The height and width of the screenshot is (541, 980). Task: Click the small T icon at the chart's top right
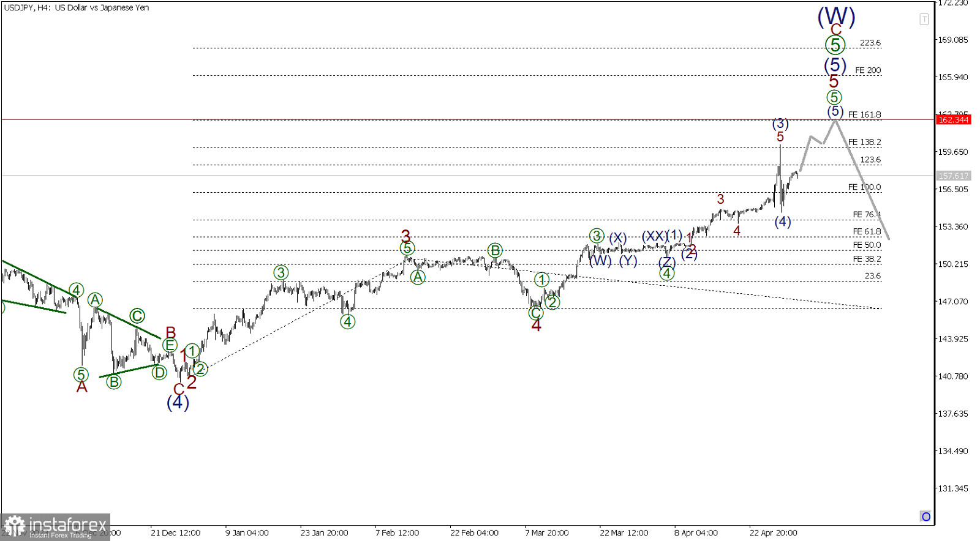pyautogui.click(x=924, y=20)
